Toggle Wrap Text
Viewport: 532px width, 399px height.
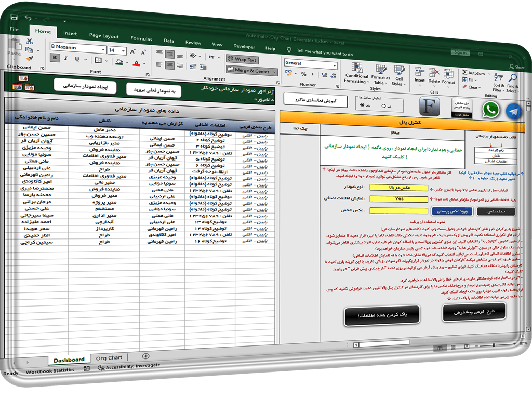(242, 59)
